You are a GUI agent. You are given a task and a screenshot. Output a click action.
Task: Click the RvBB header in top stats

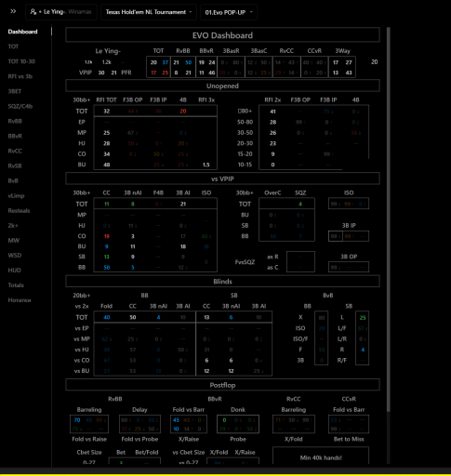(183, 51)
